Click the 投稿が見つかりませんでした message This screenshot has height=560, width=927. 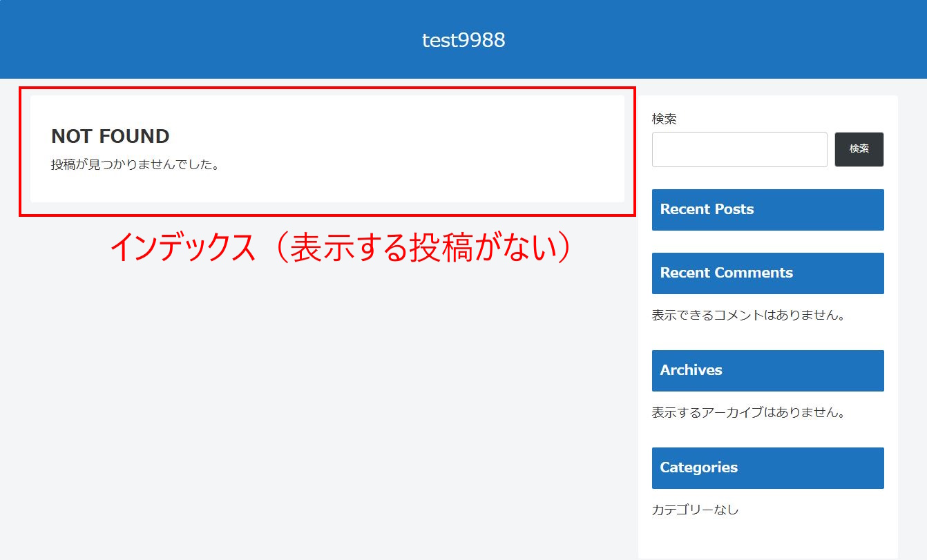click(135, 165)
